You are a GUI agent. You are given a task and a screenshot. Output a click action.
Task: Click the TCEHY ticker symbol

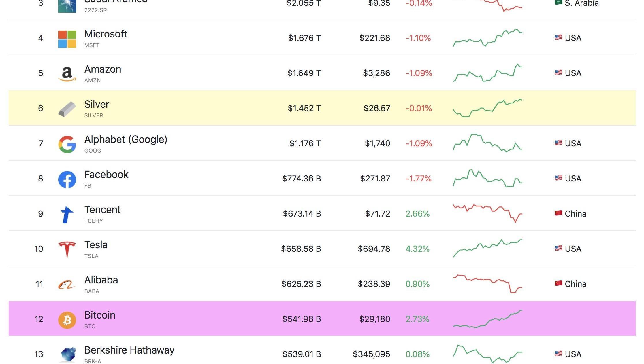(93, 221)
